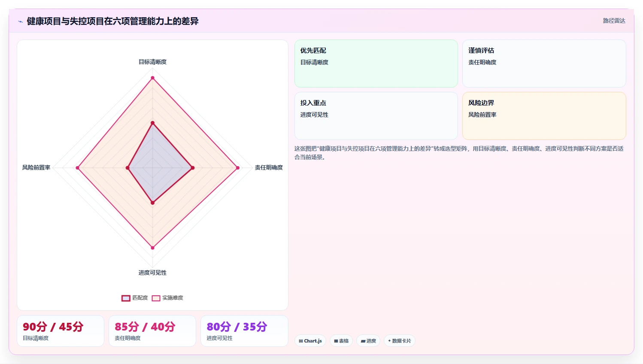
Task: Select the 进度 chip label
Action: pos(371,341)
